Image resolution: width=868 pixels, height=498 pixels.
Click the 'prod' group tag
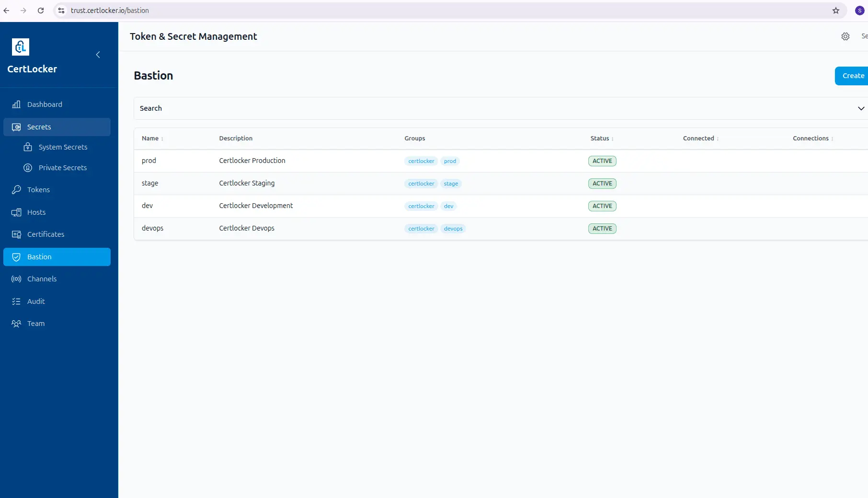click(450, 161)
